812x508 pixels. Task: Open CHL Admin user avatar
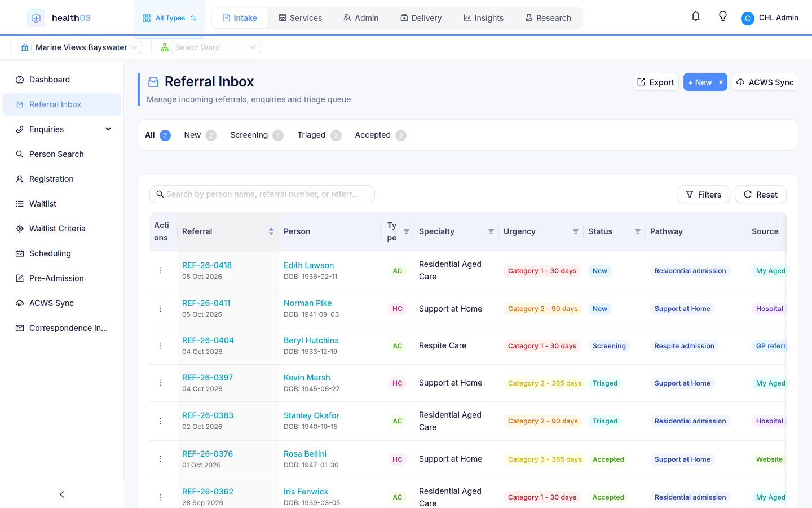coord(748,19)
